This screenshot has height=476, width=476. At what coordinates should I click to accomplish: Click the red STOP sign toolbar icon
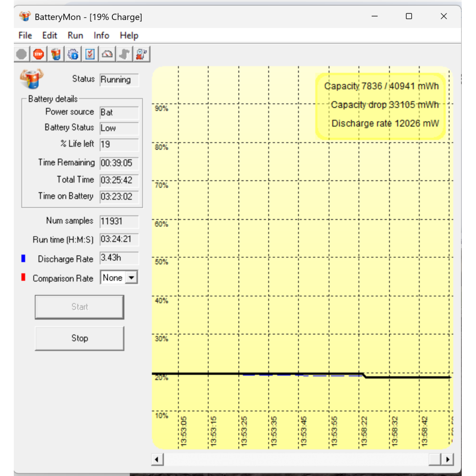click(x=39, y=54)
